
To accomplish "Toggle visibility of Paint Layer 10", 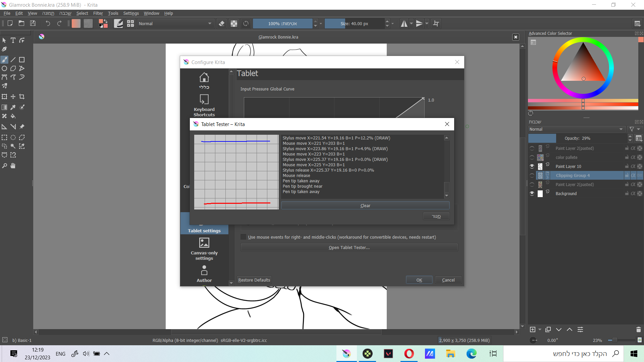I will [532, 166].
